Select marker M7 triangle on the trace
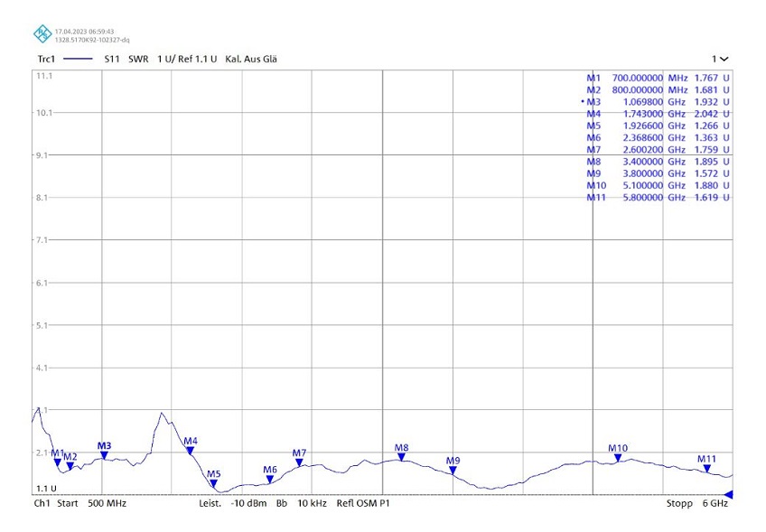This screenshot has width=766, height=532. 299,462
